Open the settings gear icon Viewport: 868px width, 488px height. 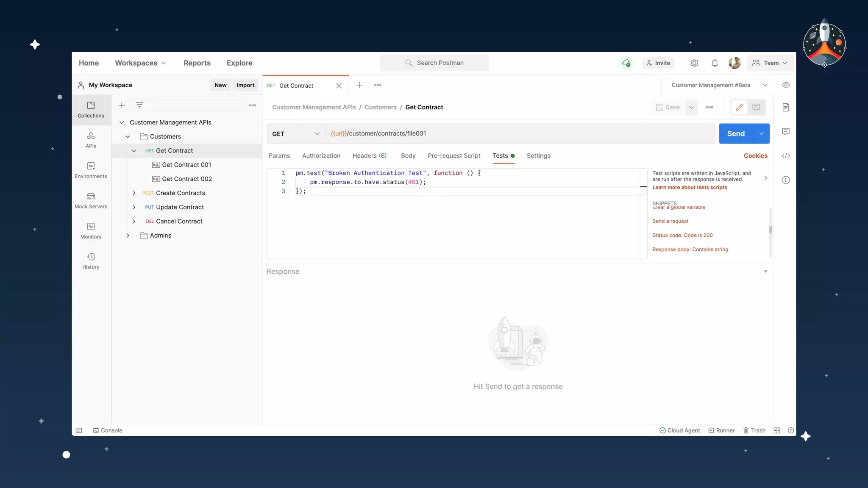[694, 63]
